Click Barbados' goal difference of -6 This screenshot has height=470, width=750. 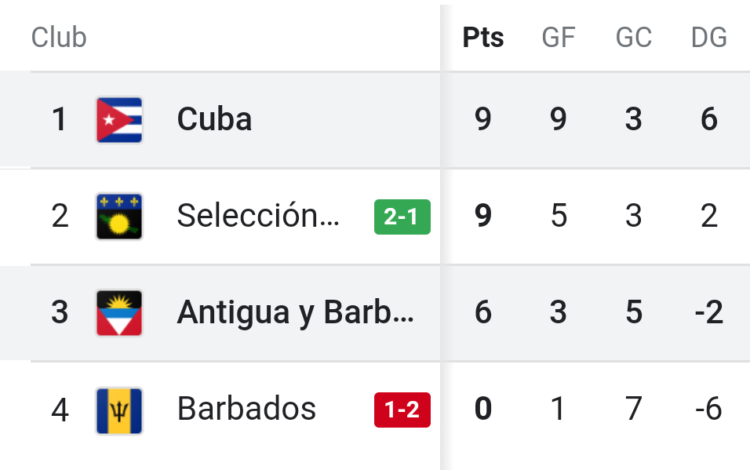pos(707,409)
